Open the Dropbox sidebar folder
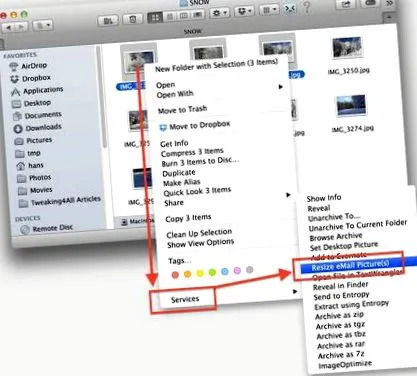Image resolution: width=417 pixels, height=376 pixels. [x=31, y=79]
